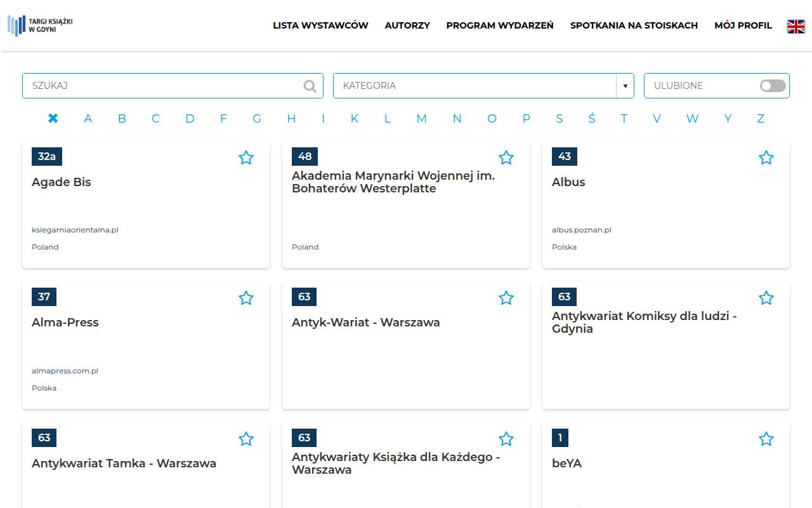
Task: Favorite Antykwariaty Książka dla Każdego star
Action: tap(506, 439)
